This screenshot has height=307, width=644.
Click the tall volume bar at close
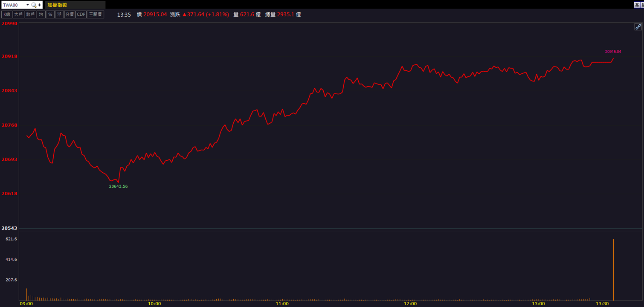click(613, 270)
